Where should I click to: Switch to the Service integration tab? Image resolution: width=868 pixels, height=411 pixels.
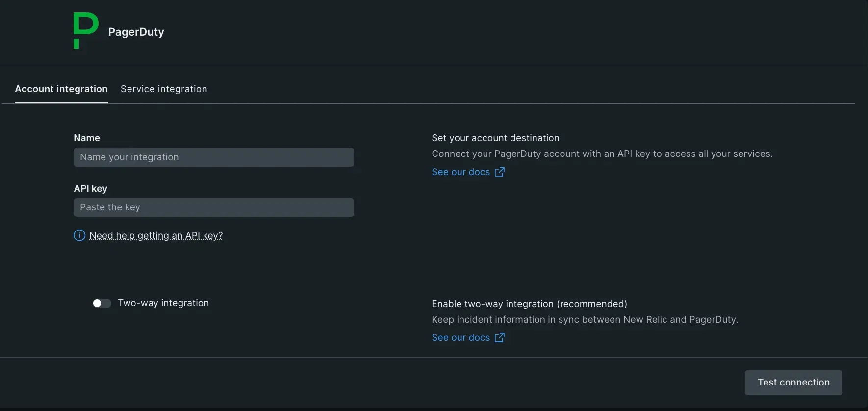tap(164, 89)
